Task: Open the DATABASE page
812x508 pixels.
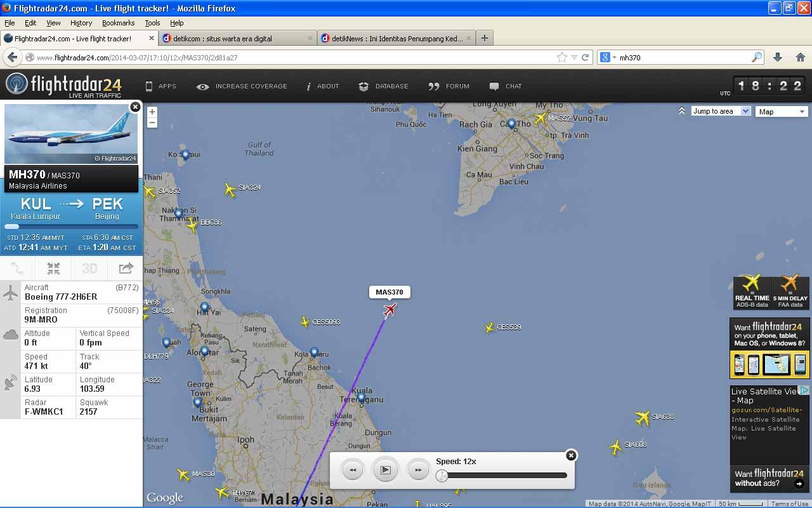Action: pos(383,86)
